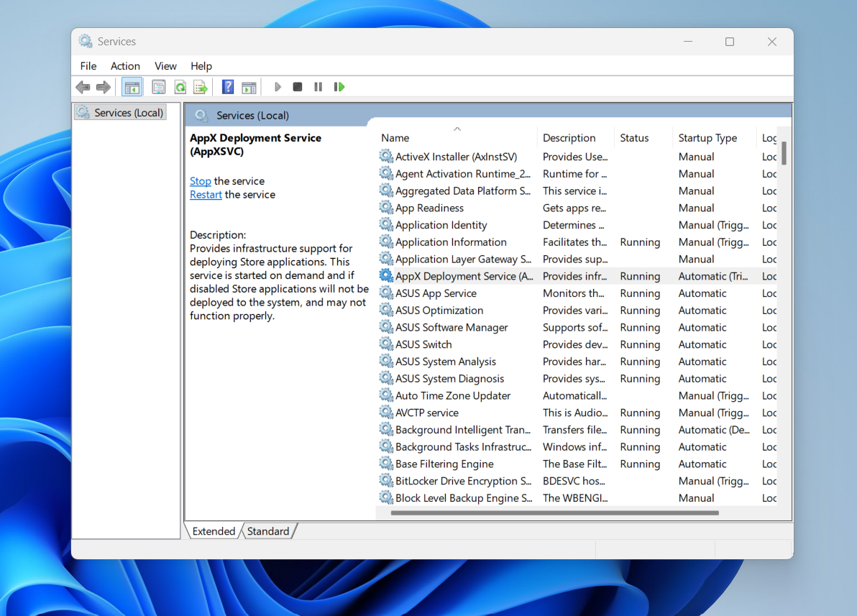Select the App Readiness service
The image size is (857, 616).
pos(577,208)
